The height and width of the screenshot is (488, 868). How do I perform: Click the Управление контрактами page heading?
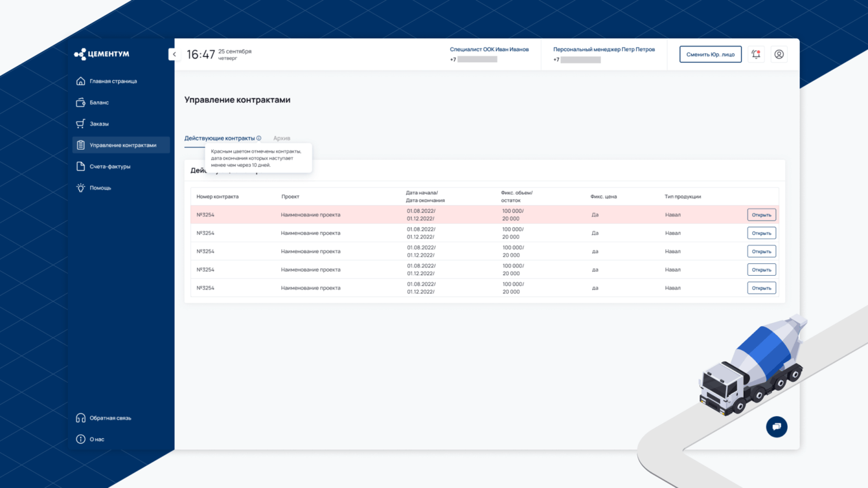[x=237, y=100]
